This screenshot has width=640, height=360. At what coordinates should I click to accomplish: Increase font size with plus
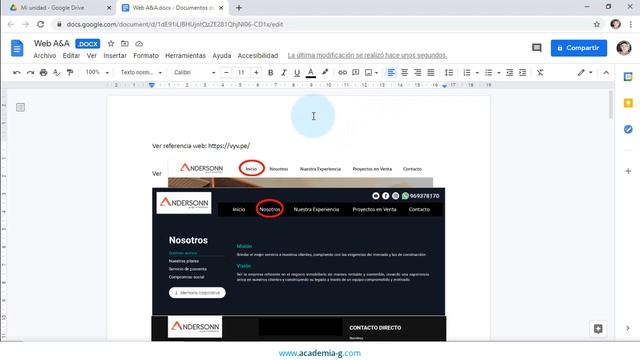pos(256,73)
